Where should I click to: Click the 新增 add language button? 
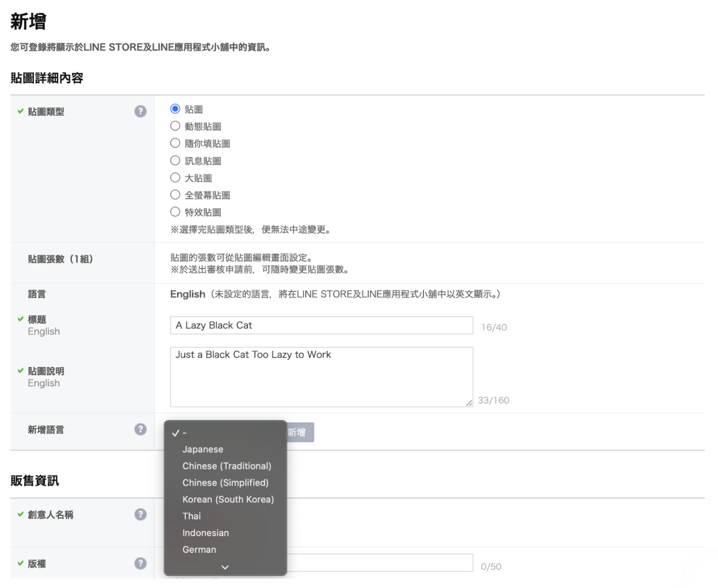(300, 432)
